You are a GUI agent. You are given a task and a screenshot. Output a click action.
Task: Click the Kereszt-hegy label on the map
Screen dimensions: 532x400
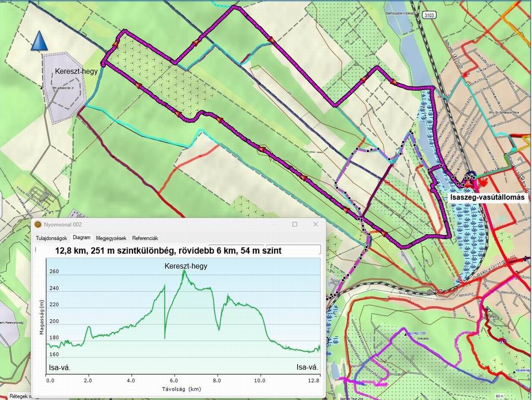(77, 71)
